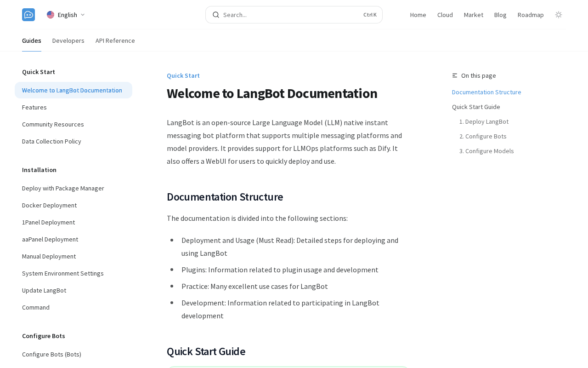Open aaPanel Deployment page
This screenshot has height=368, width=588.
coord(73,239)
